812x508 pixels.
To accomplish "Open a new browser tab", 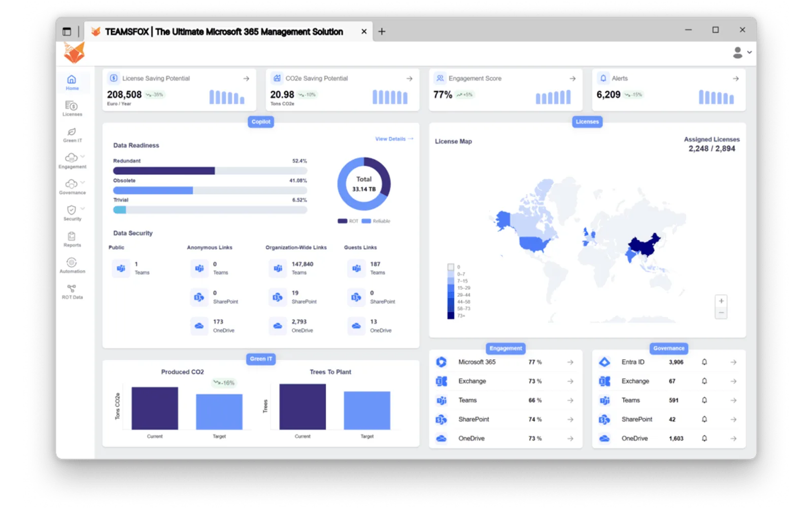I will click(382, 31).
